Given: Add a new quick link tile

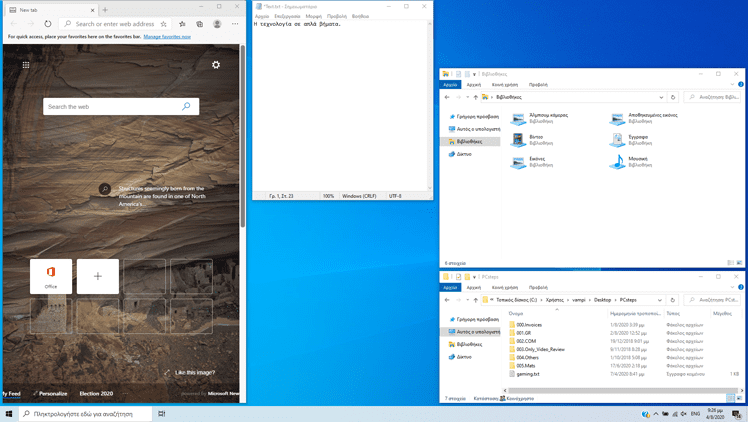Looking at the screenshot, I should coord(98,277).
